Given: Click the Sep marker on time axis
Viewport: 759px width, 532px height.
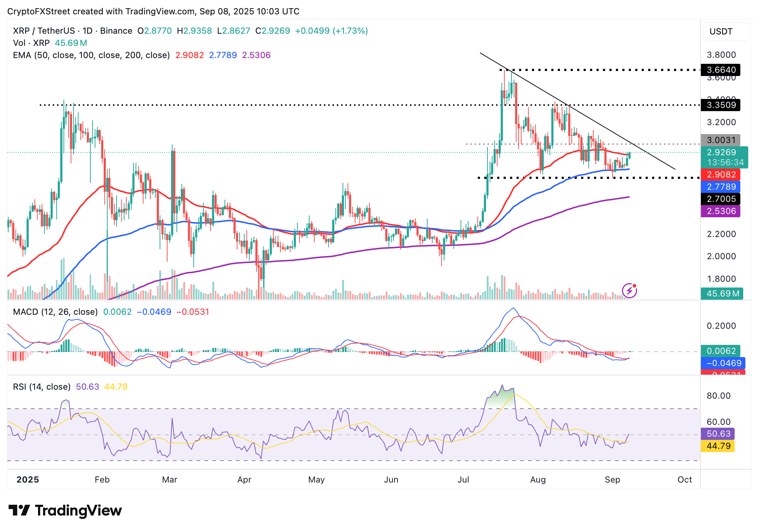Looking at the screenshot, I should (612, 480).
